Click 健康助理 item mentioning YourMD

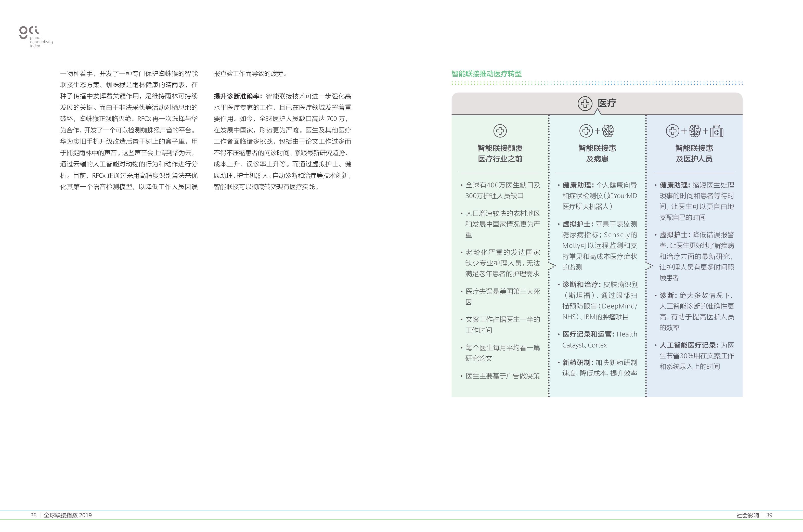(x=598, y=196)
